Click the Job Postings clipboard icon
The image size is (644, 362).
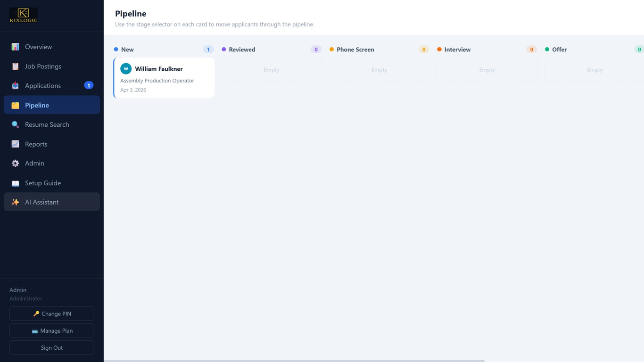pos(15,66)
